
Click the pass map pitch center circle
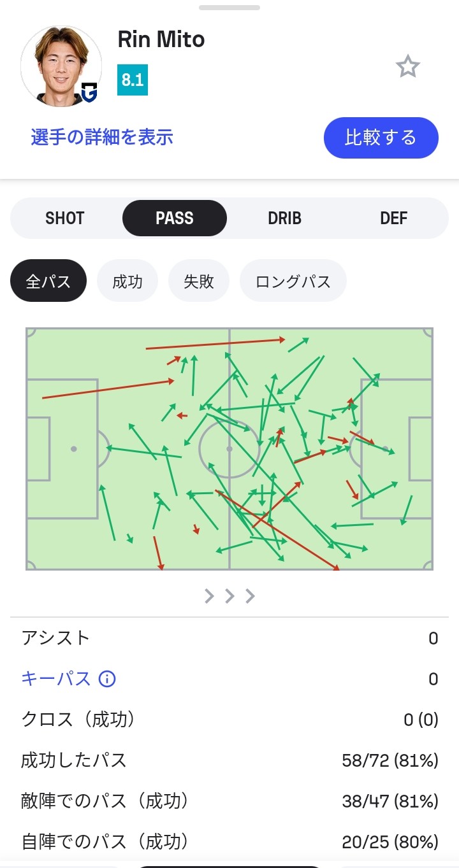click(229, 449)
